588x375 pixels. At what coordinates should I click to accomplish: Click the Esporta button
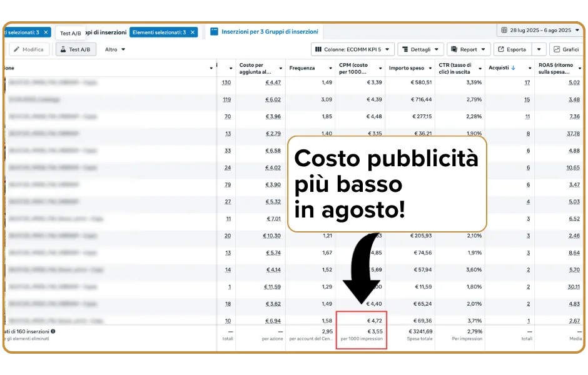(512, 49)
